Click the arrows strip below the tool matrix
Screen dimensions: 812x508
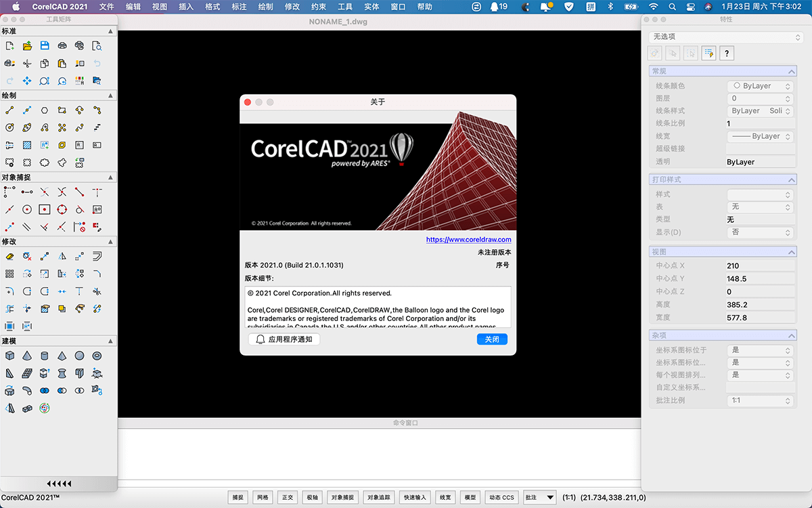click(59, 484)
